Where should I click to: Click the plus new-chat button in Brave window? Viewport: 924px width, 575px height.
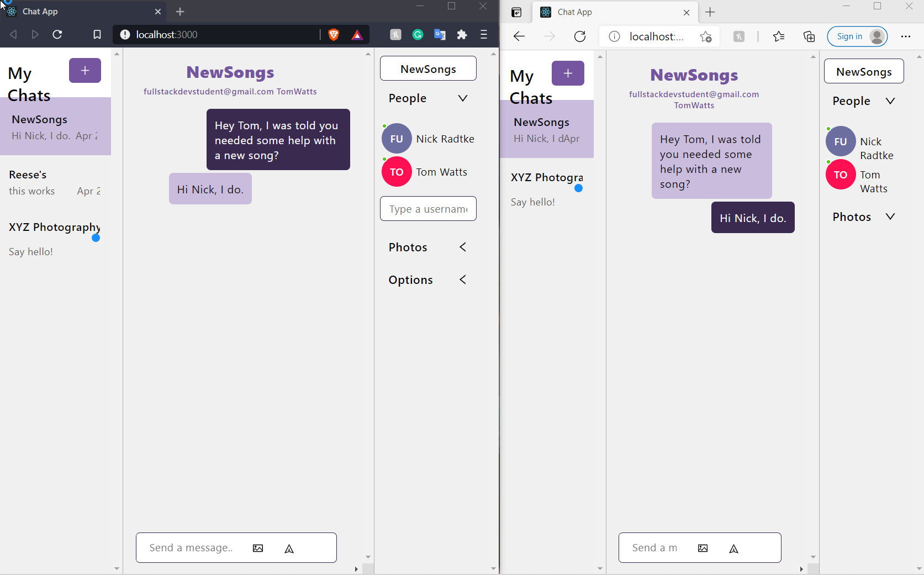point(85,71)
